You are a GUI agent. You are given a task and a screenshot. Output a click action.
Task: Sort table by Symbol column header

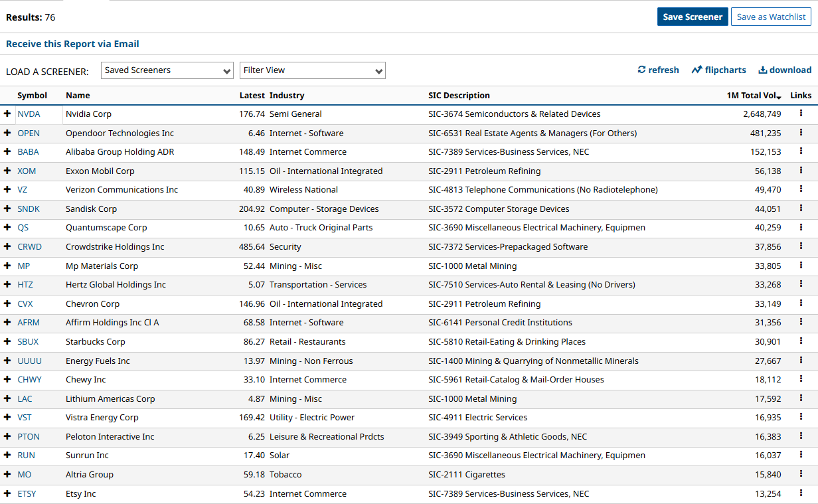(x=32, y=96)
